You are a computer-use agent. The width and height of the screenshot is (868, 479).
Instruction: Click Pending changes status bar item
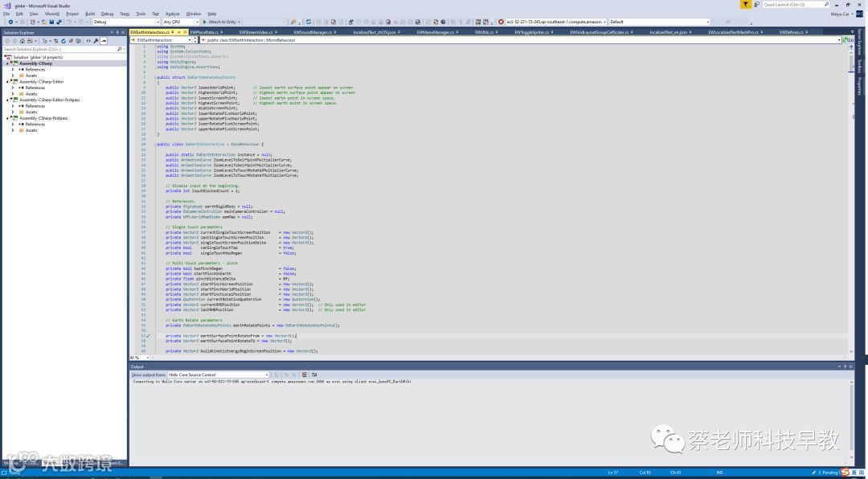click(826, 473)
